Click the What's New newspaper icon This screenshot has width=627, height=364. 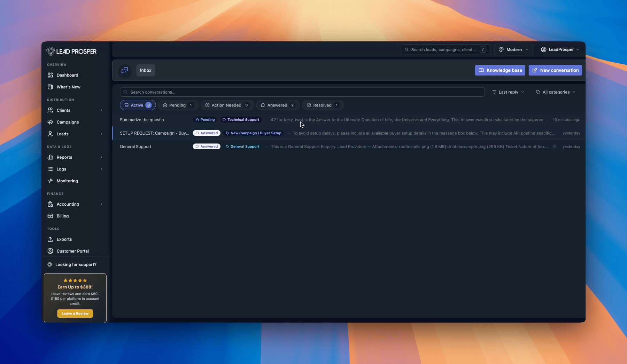click(50, 87)
